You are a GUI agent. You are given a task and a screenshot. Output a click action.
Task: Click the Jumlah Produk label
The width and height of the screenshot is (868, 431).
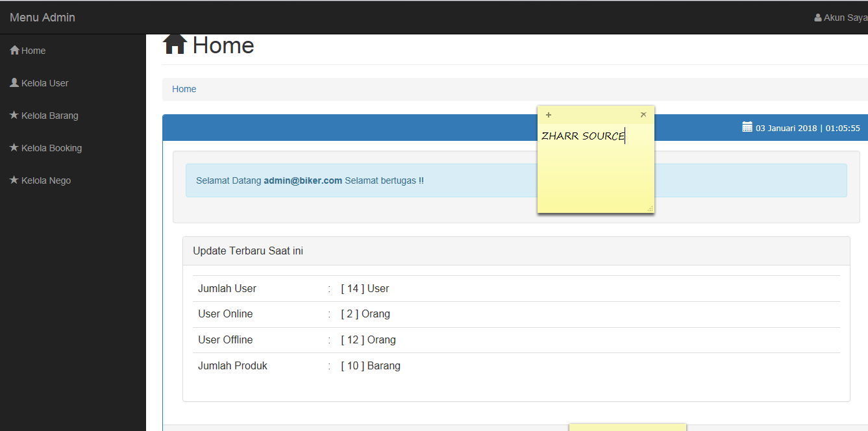[x=232, y=365]
